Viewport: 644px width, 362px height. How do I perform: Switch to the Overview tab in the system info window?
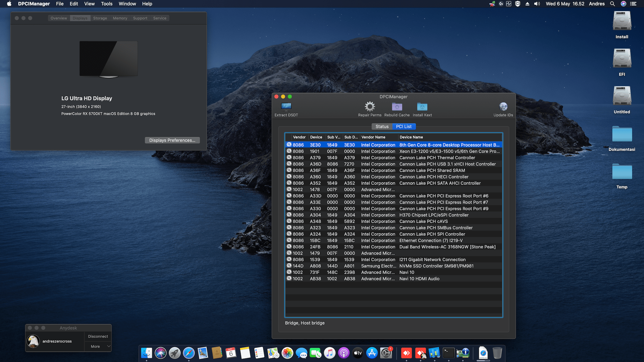(59, 18)
